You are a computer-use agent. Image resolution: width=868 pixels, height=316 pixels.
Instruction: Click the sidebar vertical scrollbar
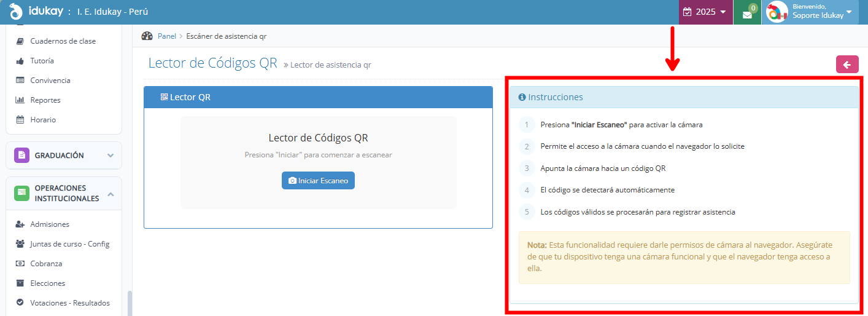[130, 303]
